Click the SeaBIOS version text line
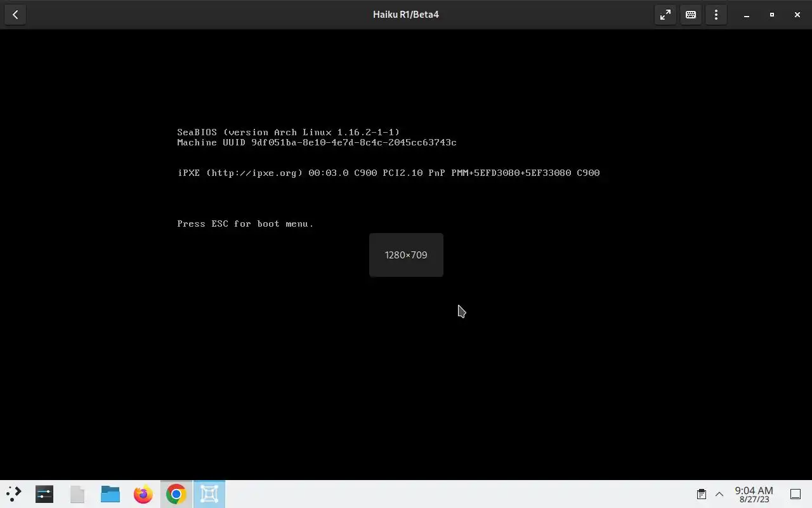The image size is (812, 508). tap(289, 132)
